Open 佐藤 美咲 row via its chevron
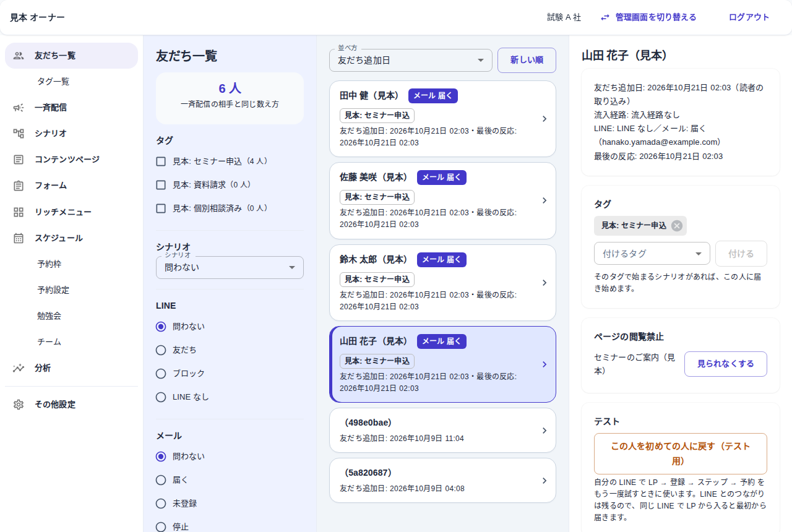Screen dimensions: 792x532 click(544, 200)
